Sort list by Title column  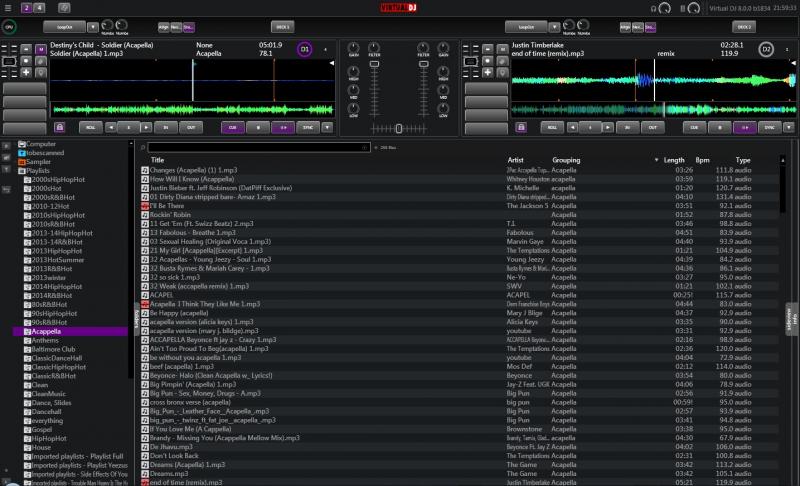tap(157, 160)
